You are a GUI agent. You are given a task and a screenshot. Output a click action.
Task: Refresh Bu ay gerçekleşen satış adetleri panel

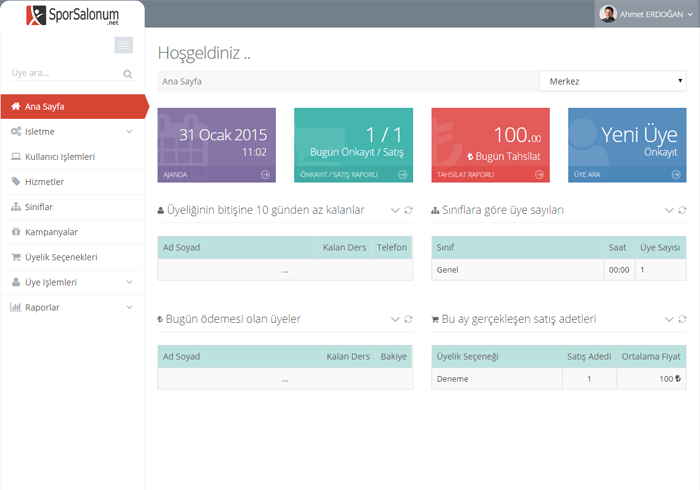(682, 319)
